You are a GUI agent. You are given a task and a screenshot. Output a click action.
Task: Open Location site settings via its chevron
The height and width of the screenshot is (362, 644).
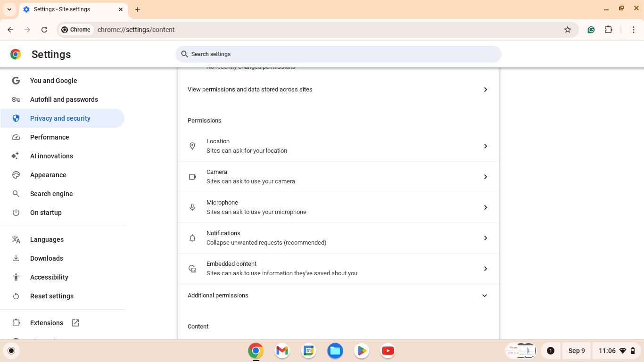click(485, 146)
